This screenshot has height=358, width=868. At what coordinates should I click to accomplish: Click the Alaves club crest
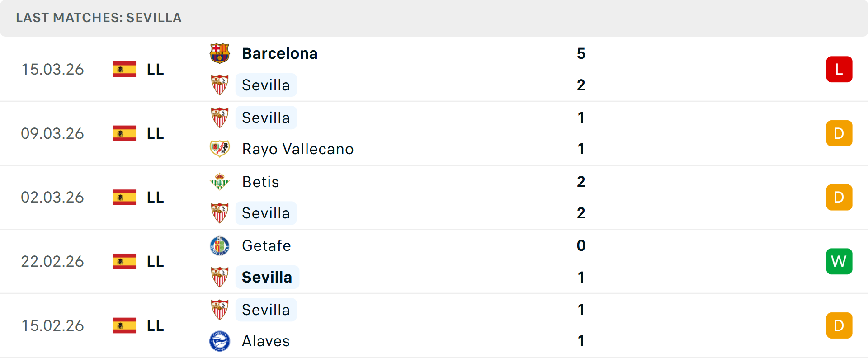point(220,341)
